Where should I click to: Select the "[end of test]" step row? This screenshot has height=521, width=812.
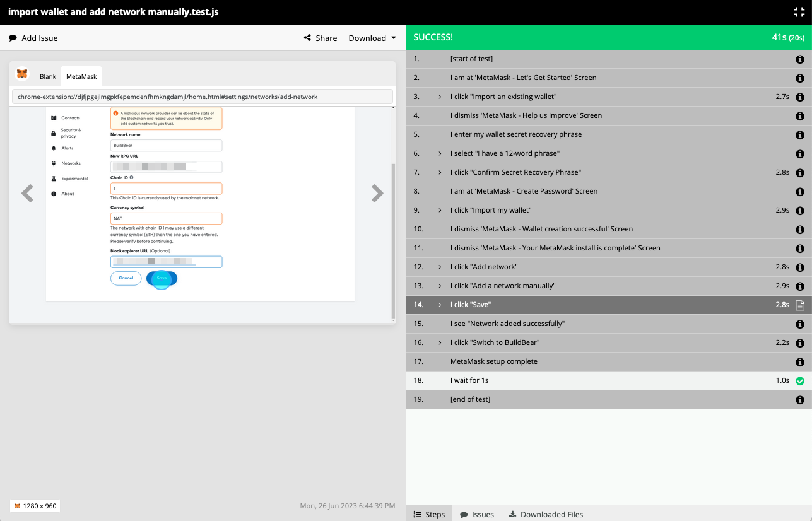click(x=609, y=400)
